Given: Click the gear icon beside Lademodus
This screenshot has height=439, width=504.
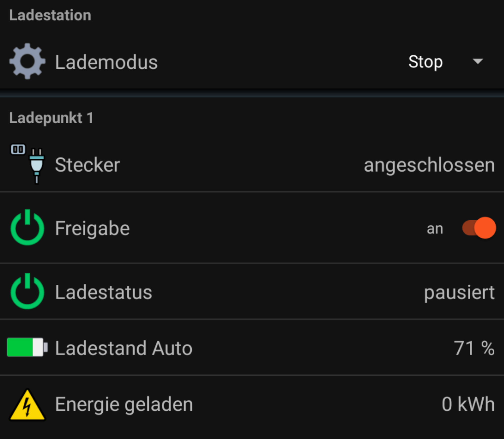Looking at the screenshot, I should click(x=27, y=61).
